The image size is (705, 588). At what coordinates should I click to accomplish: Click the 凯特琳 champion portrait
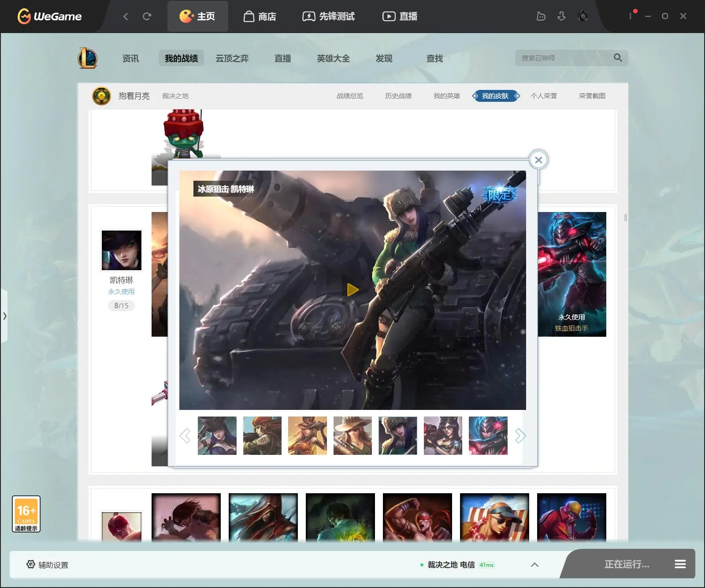[x=122, y=250]
